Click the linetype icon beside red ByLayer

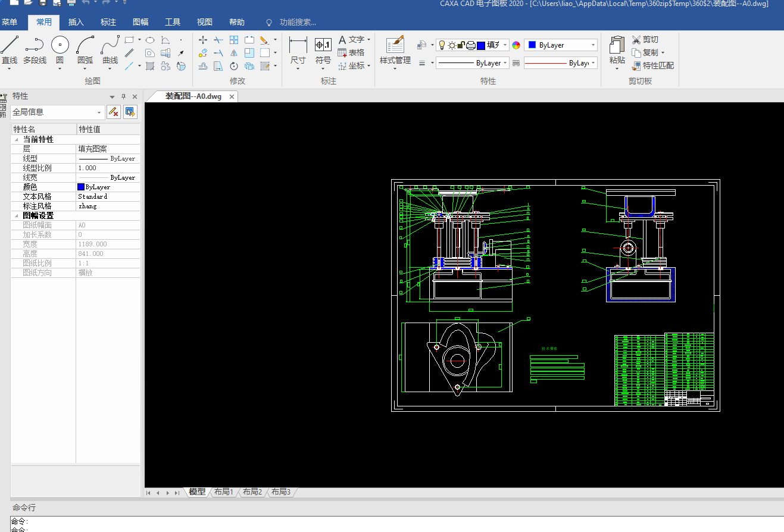click(516, 62)
